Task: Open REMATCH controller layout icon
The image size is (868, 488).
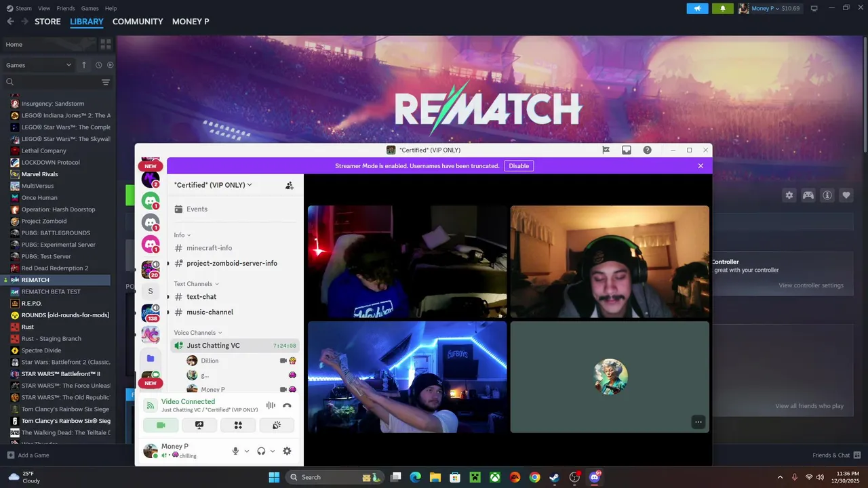Action: 808,195
